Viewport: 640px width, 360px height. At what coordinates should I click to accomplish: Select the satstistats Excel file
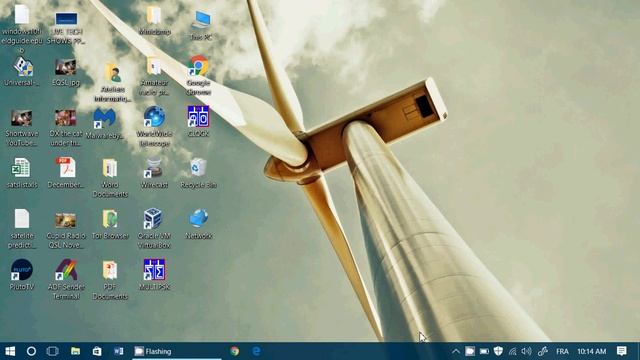pos(22,173)
